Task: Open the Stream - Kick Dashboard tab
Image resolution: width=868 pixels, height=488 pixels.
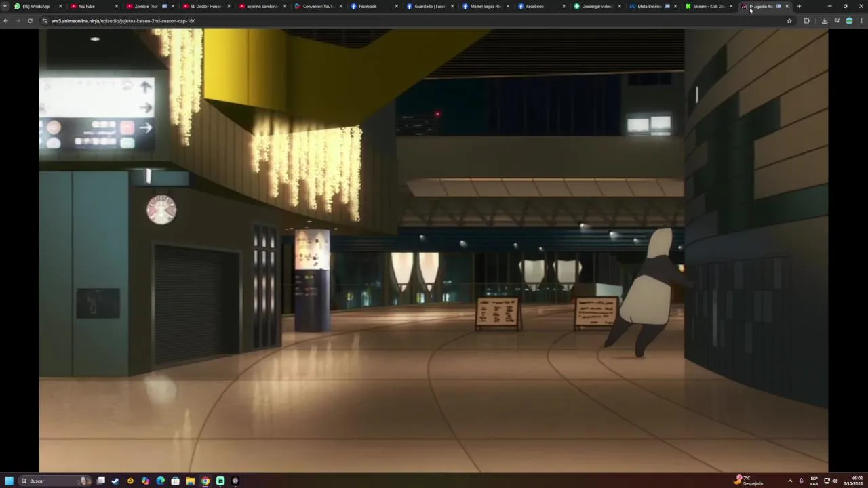Action: click(x=709, y=6)
